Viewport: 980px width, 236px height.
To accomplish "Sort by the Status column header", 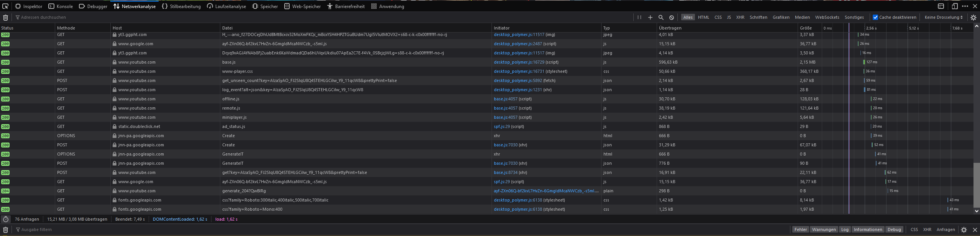I will pos(28,28).
